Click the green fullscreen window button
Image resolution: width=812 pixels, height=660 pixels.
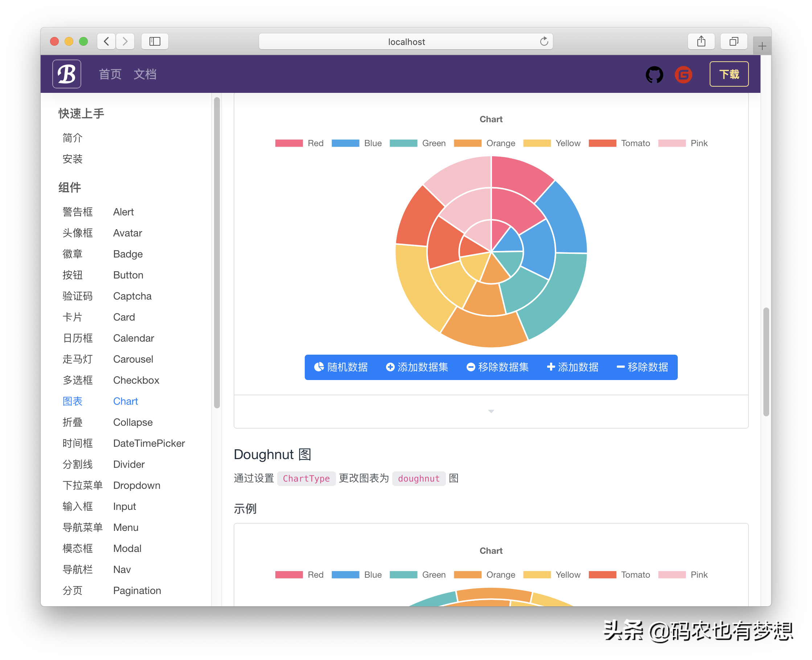83,41
